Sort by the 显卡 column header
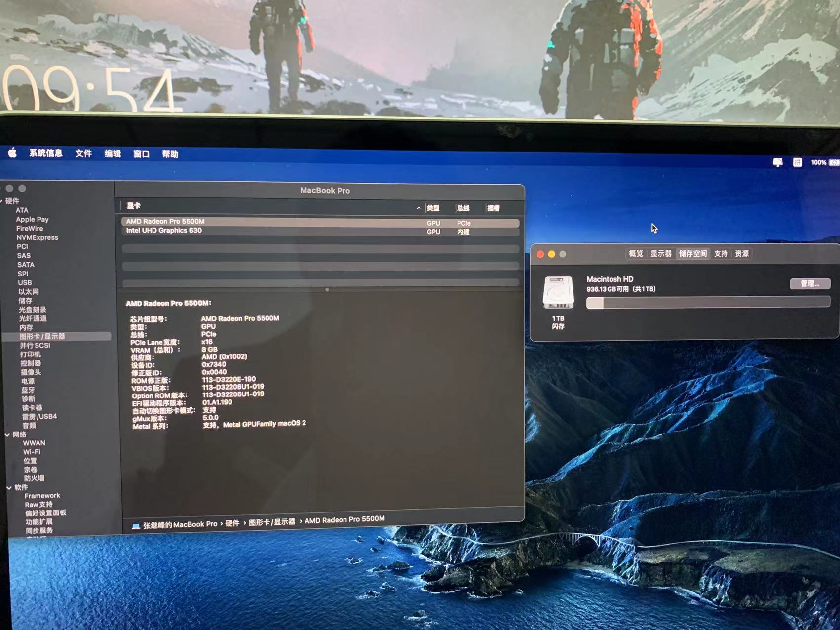This screenshot has height=630, width=840. pyautogui.click(x=133, y=205)
